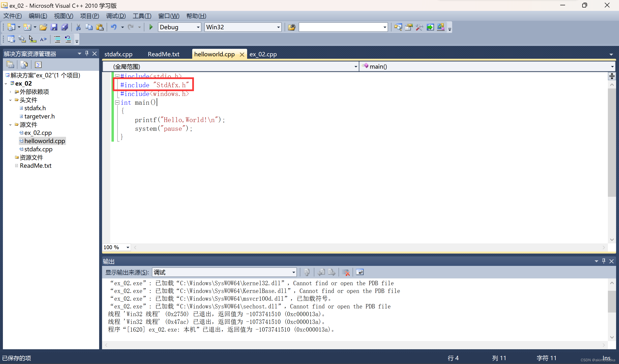
Task: Click the Navigate Backward document icon in Output toolbar
Action: [x=321, y=272]
